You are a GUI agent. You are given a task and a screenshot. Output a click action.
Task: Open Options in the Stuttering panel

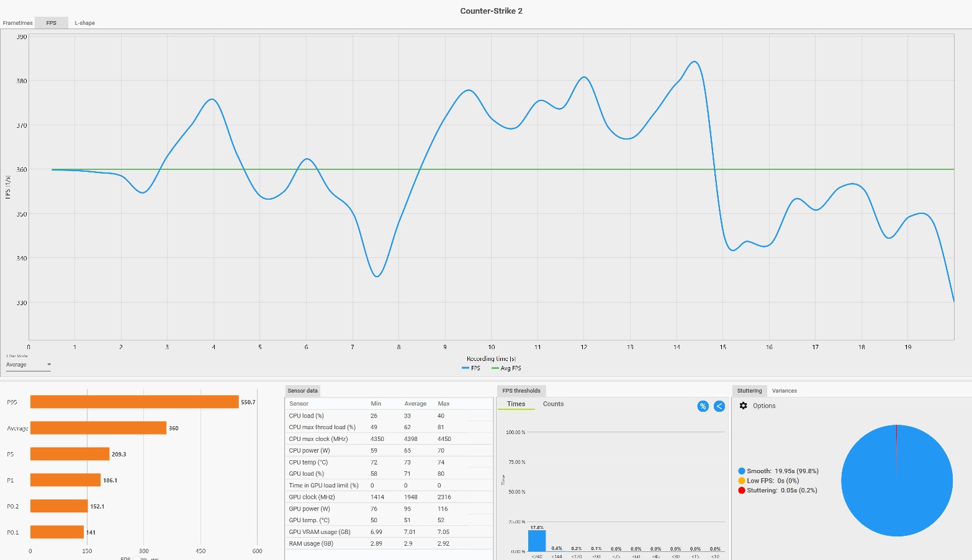(x=764, y=406)
